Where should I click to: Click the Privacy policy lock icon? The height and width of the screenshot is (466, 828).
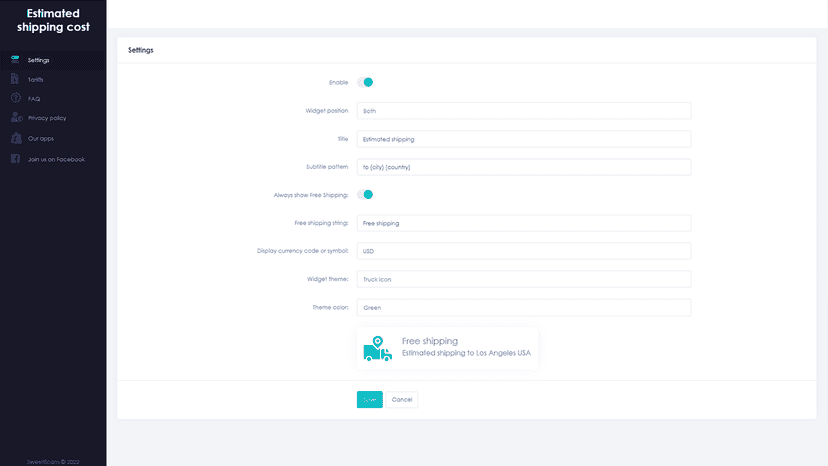(x=16, y=117)
